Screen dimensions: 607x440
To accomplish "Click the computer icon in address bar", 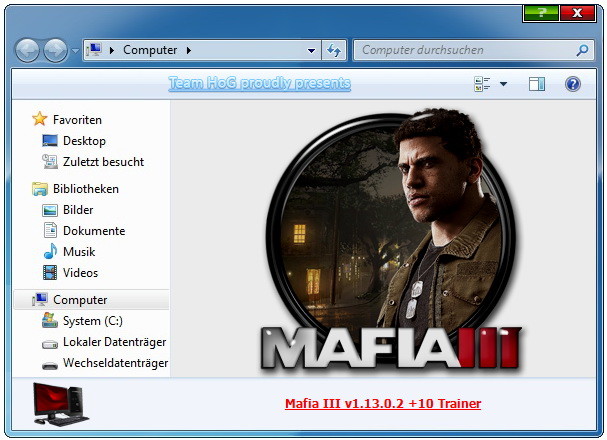I will click(x=94, y=50).
